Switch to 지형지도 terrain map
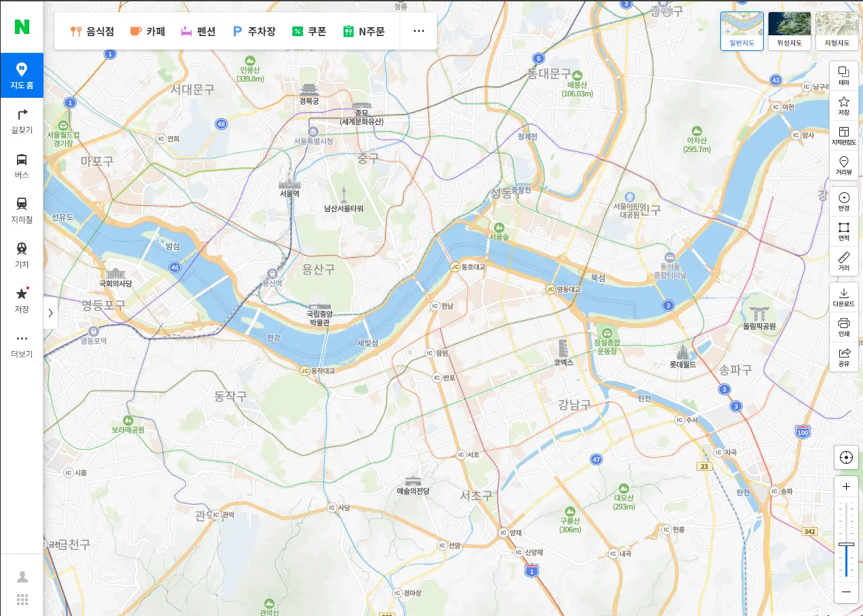 click(x=837, y=31)
